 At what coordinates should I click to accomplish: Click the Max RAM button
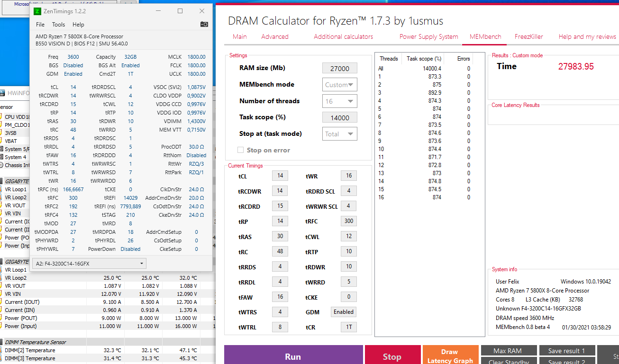(x=509, y=351)
